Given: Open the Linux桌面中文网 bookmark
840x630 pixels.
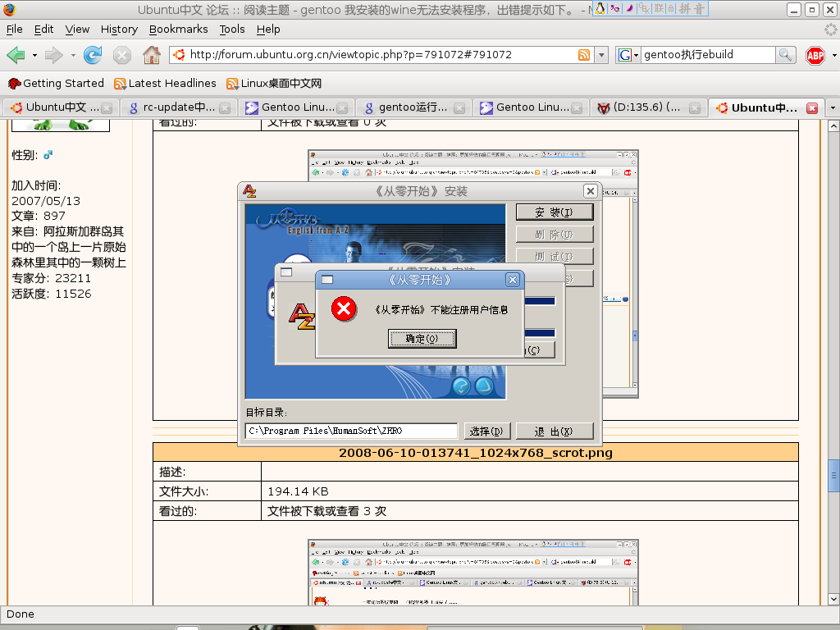Looking at the screenshot, I should click(274, 84).
